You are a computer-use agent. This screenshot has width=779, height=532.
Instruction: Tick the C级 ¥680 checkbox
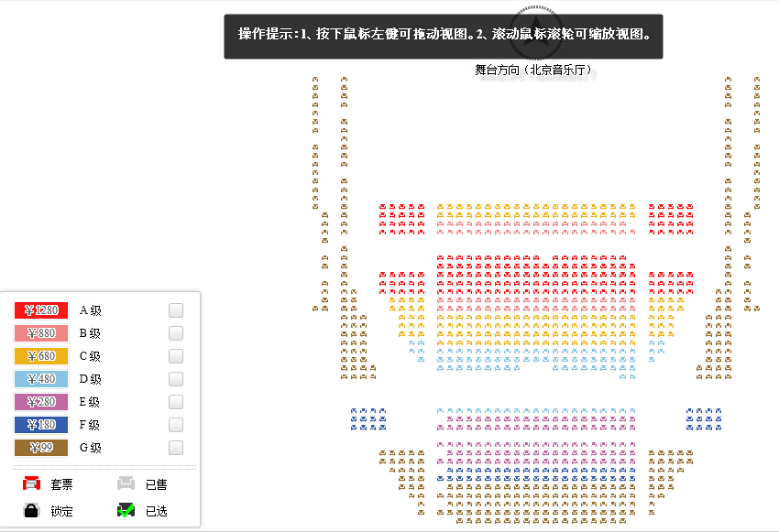(176, 356)
